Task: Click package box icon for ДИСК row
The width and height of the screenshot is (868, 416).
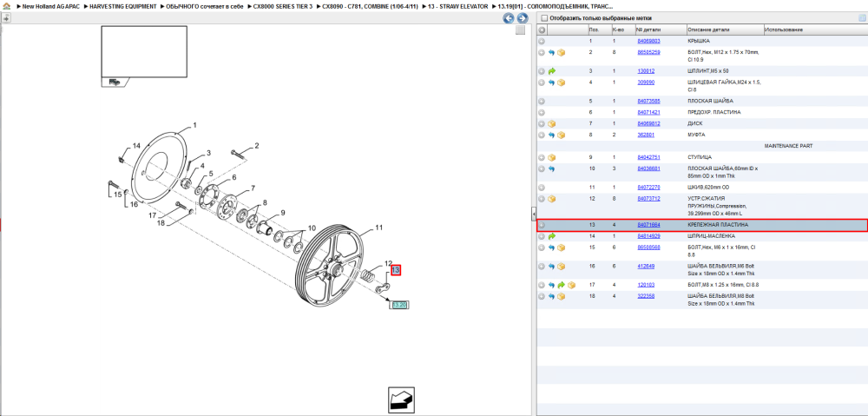Action: pos(551,123)
